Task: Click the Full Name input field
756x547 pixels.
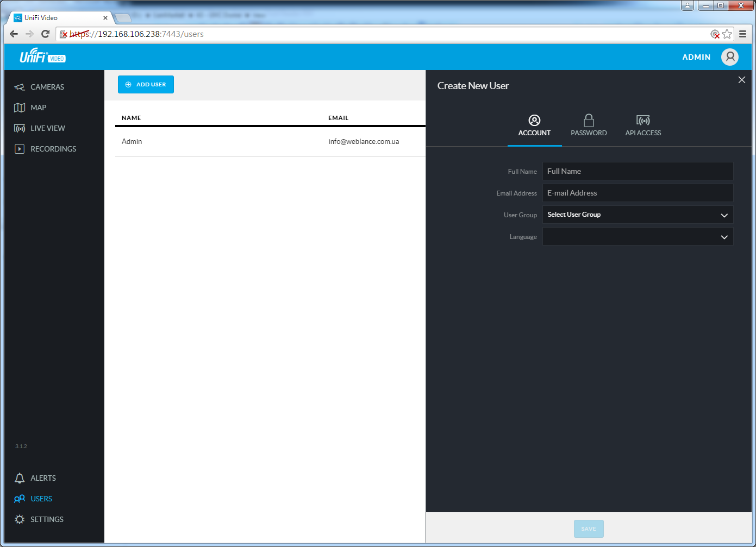Action: pyautogui.click(x=638, y=171)
